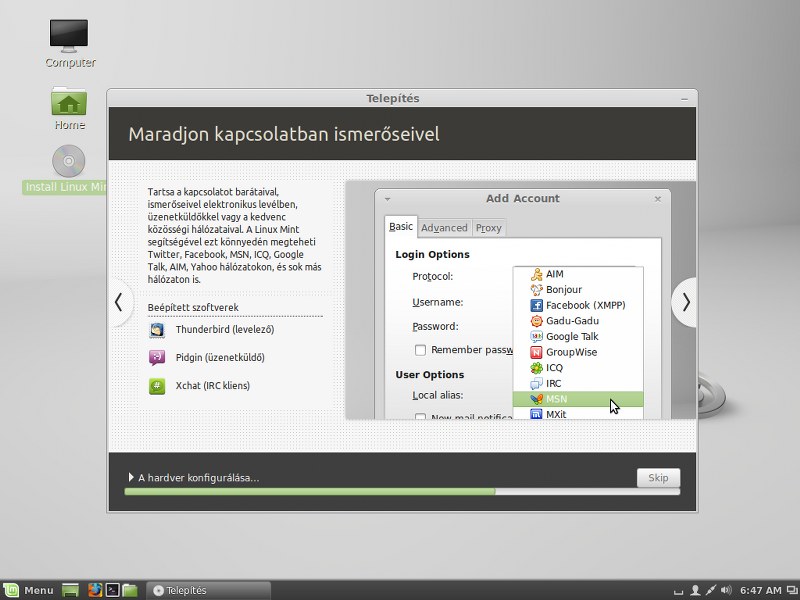Screen dimensions: 800x600
Task: Switch to the Advanced tab
Action: click(x=444, y=228)
